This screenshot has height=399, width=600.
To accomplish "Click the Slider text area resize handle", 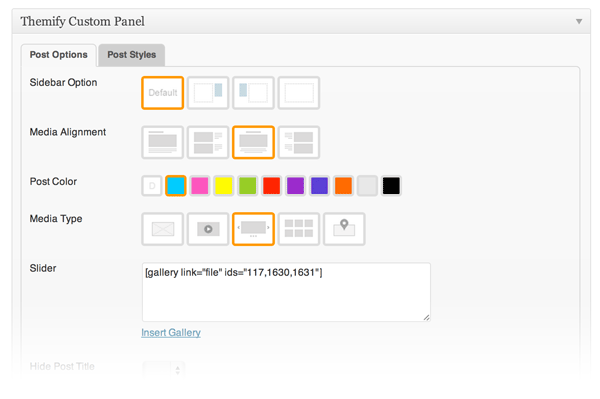I will 426,318.
